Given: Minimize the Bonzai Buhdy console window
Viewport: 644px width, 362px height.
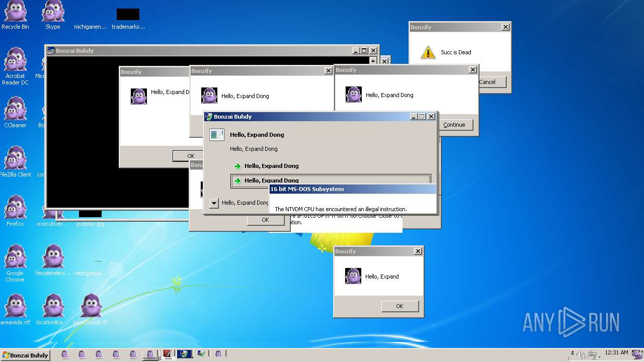Looking at the screenshot, I should pyautogui.click(x=356, y=51).
